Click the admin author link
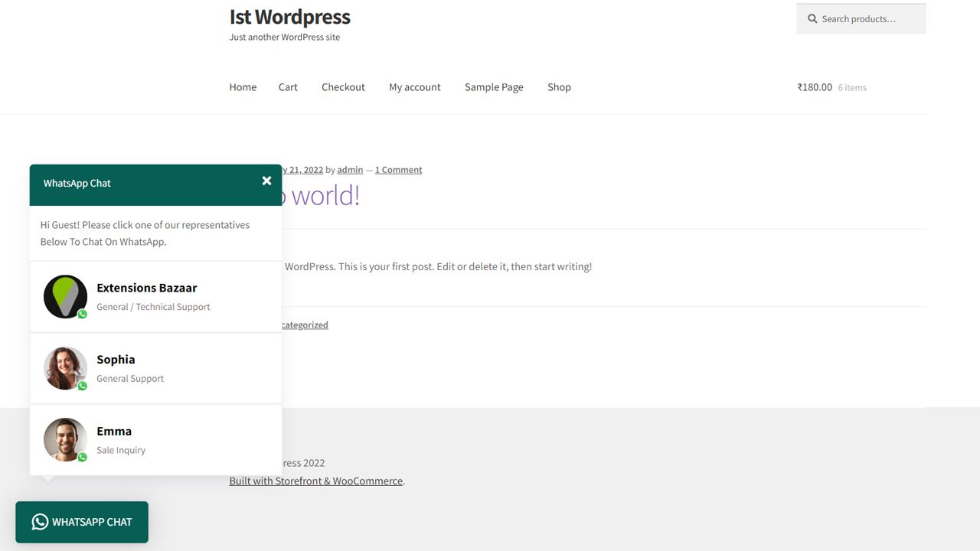 [350, 170]
